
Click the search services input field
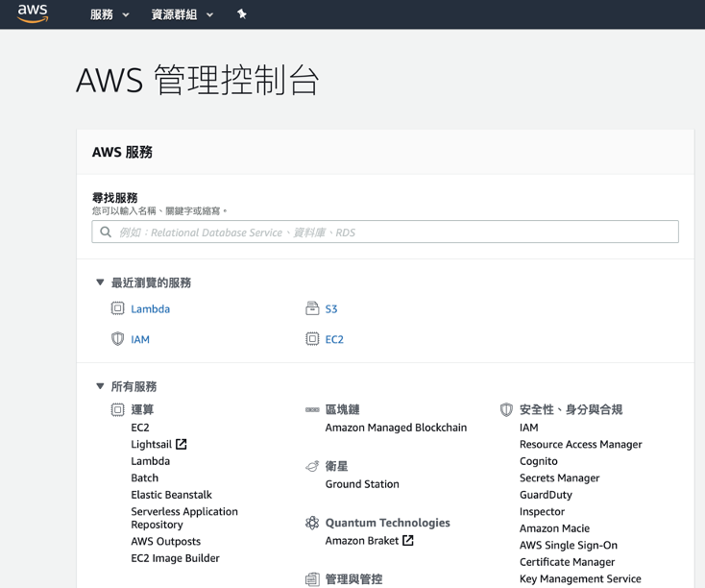(x=385, y=232)
